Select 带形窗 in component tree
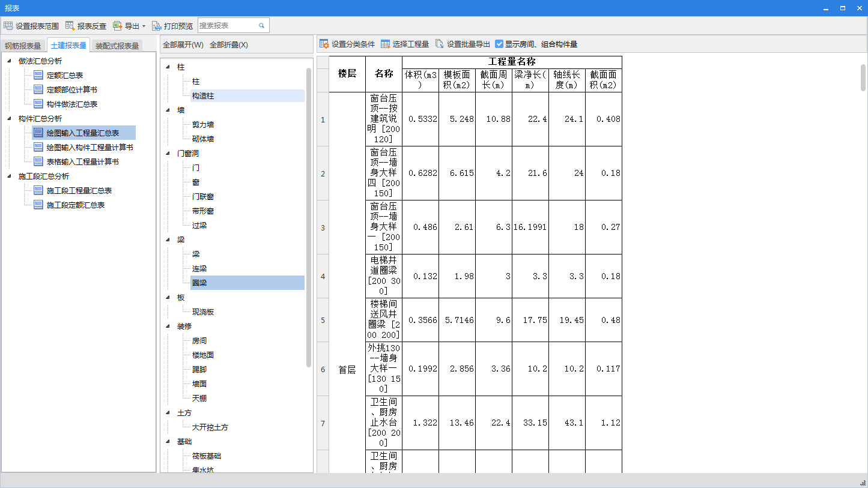The width and height of the screenshot is (868, 488). click(x=203, y=211)
